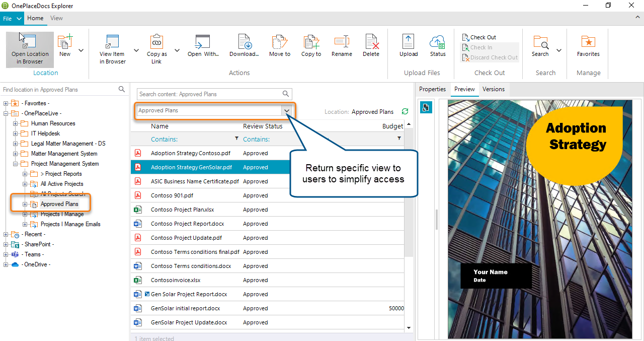Click Open Location in Browser icon
This screenshot has width=644, height=341.
click(x=30, y=42)
